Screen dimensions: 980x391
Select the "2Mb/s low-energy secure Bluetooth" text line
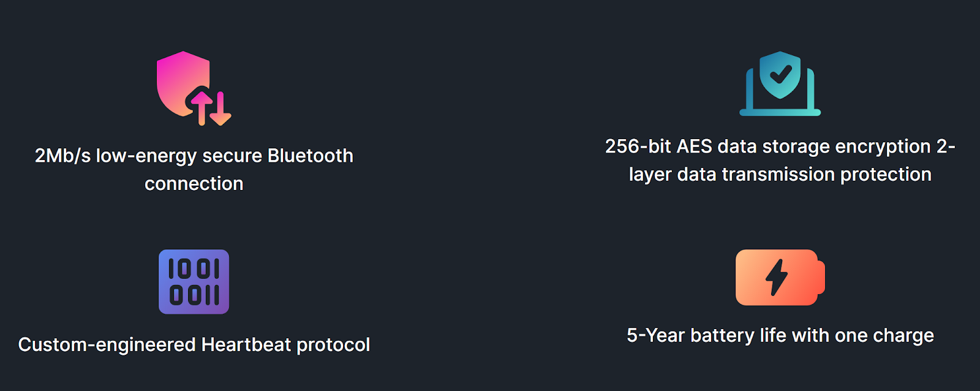point(194,156)
